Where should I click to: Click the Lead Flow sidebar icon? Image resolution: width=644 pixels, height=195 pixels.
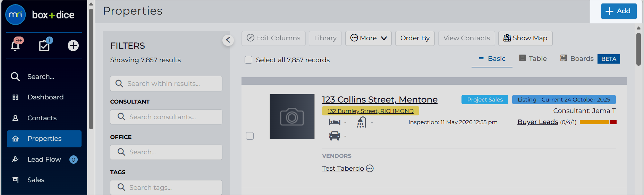click(15, 159)
